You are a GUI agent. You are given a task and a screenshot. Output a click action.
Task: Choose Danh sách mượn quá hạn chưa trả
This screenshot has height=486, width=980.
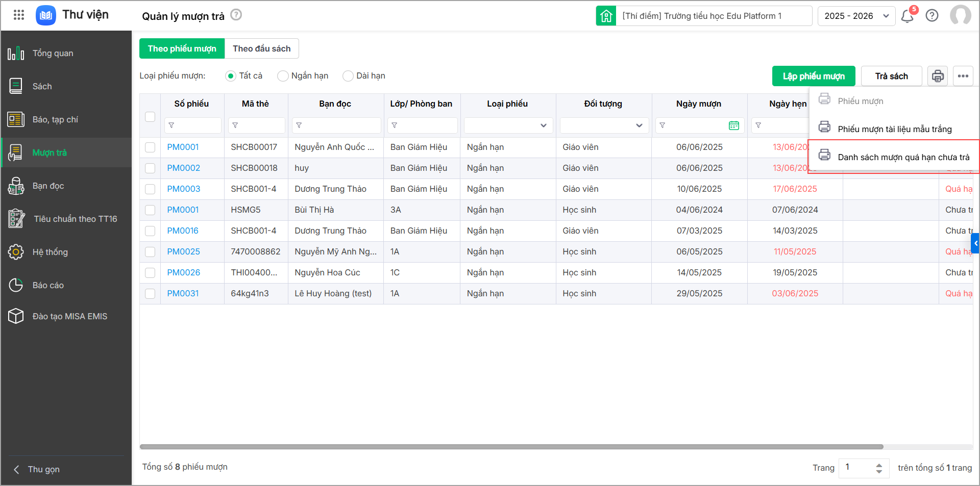[x=903, y=157]
